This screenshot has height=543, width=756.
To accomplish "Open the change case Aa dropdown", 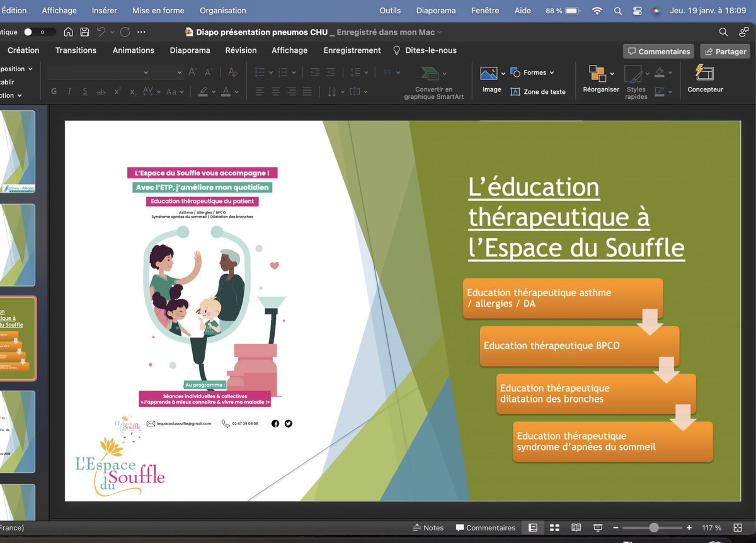I will click(x=176, y=92).
